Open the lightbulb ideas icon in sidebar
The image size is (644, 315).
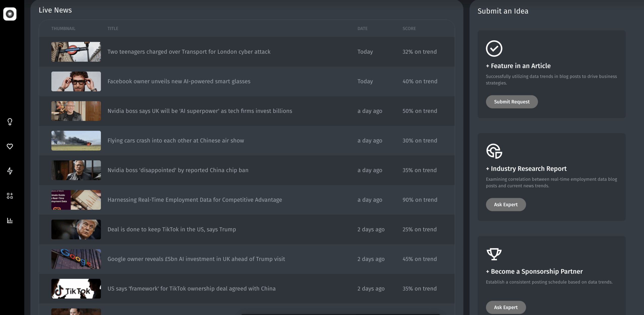[x=10, y=122]
